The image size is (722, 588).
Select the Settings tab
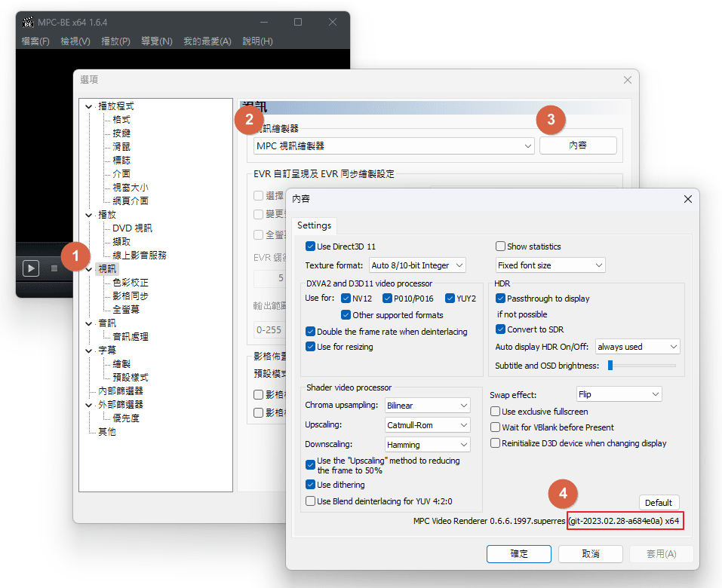tap(314, 225)
